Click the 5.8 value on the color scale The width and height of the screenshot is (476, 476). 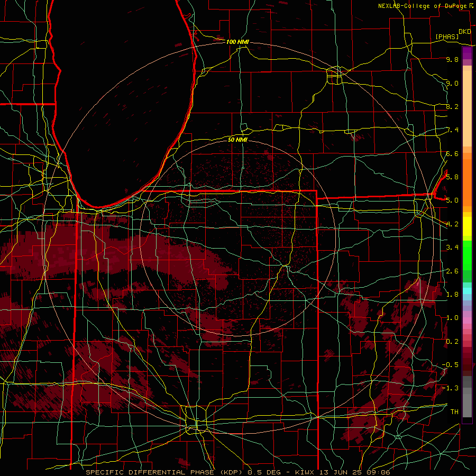click(x=452, y=177)
